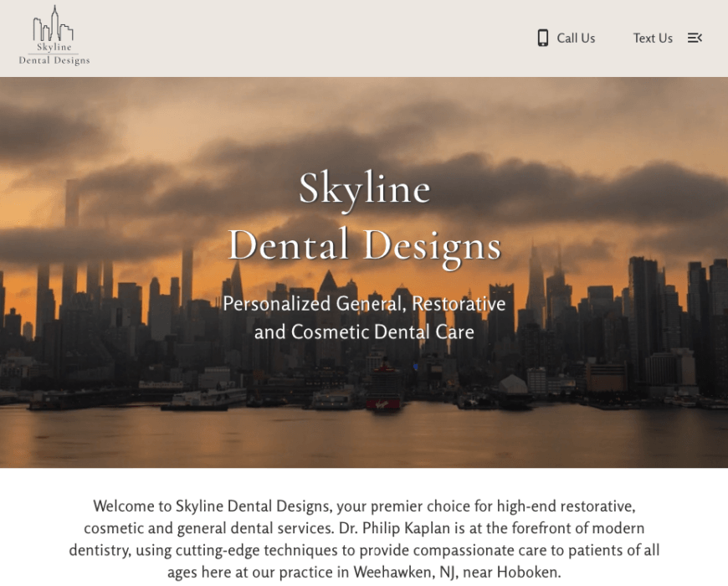Click the red Virgin cruise ship in photo

coord(383,388)
